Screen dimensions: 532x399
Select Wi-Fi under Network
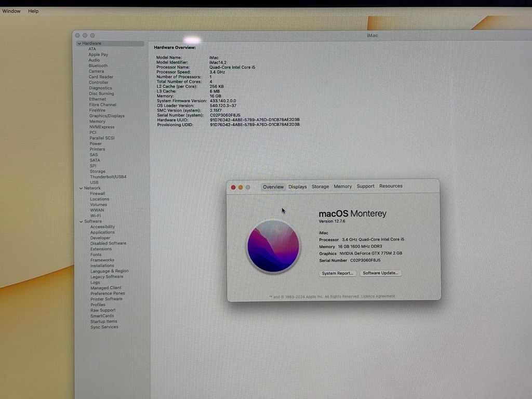pos(96,216)
